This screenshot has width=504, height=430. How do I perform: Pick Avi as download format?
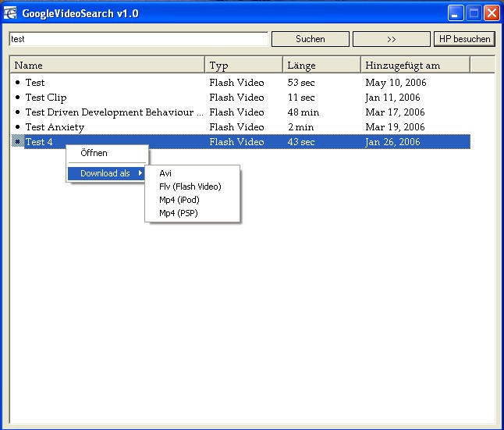pyautogui.click(x=192, y=173)
